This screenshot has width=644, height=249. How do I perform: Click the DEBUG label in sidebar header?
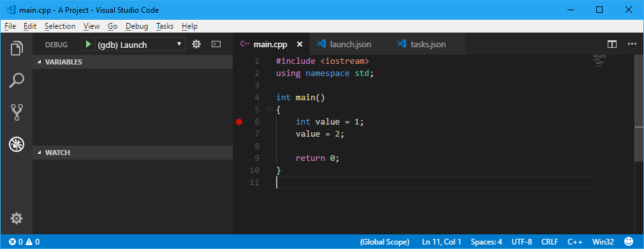(x=56, y=45)
